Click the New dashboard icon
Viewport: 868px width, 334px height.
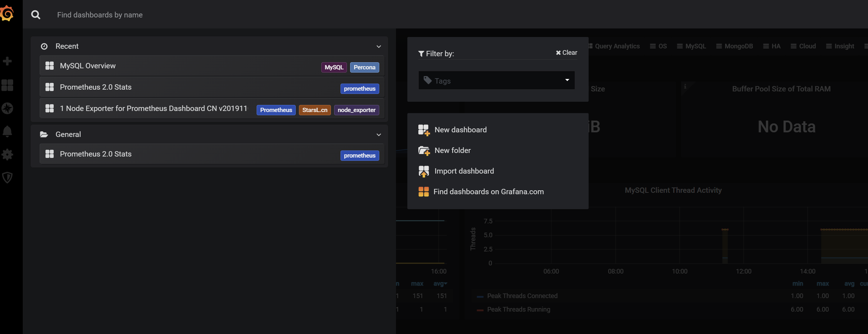(424, 130)
